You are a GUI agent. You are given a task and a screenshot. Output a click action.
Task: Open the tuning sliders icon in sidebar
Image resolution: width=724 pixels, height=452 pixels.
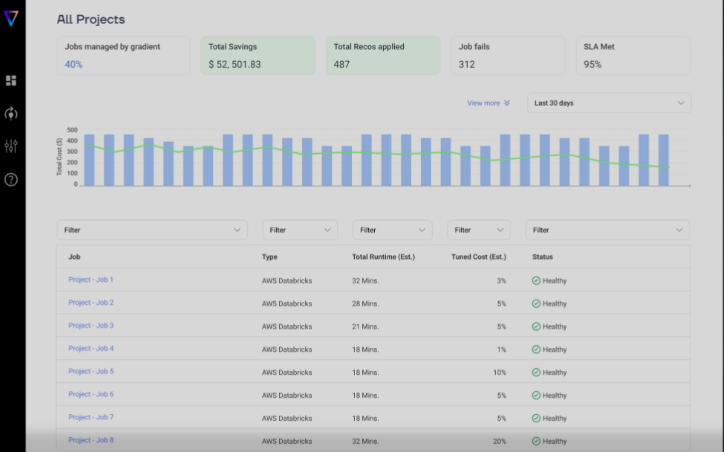pos(11,146)
